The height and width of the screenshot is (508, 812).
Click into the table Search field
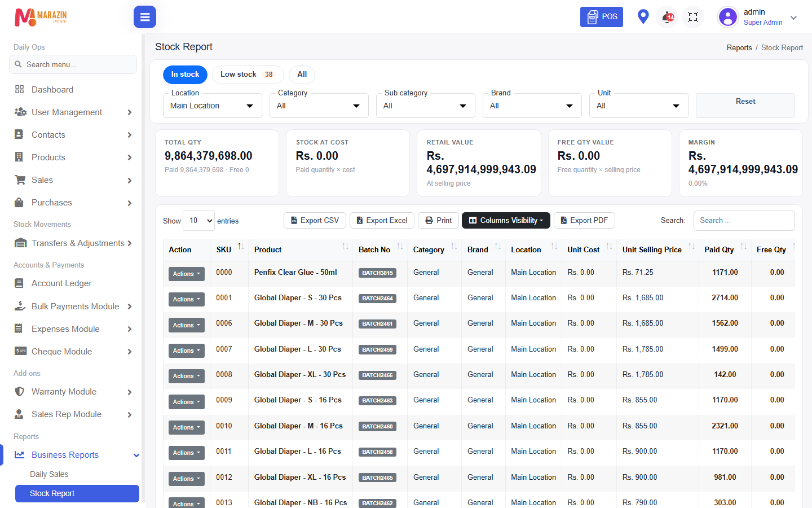coord(744,221)
